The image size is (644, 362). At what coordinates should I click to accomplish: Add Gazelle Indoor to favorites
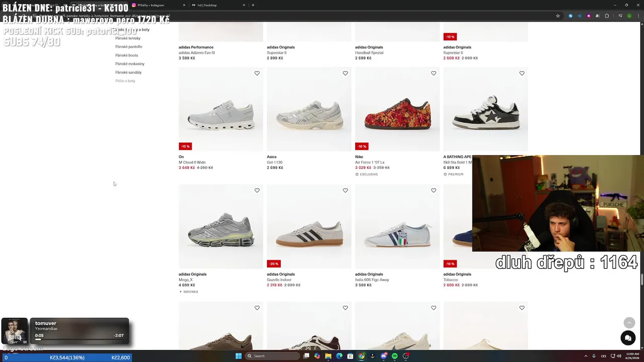pos(345,191)
